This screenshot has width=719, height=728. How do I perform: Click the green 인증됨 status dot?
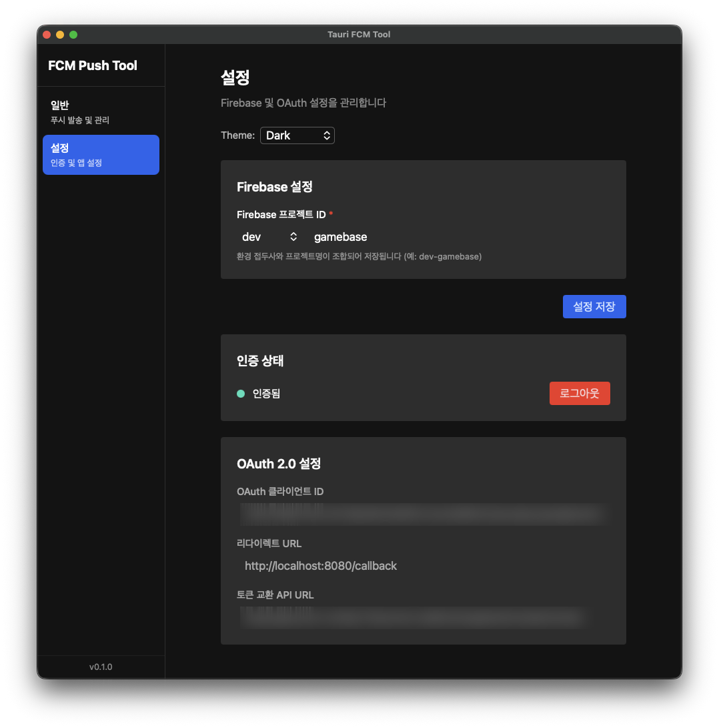coord(241,394)
